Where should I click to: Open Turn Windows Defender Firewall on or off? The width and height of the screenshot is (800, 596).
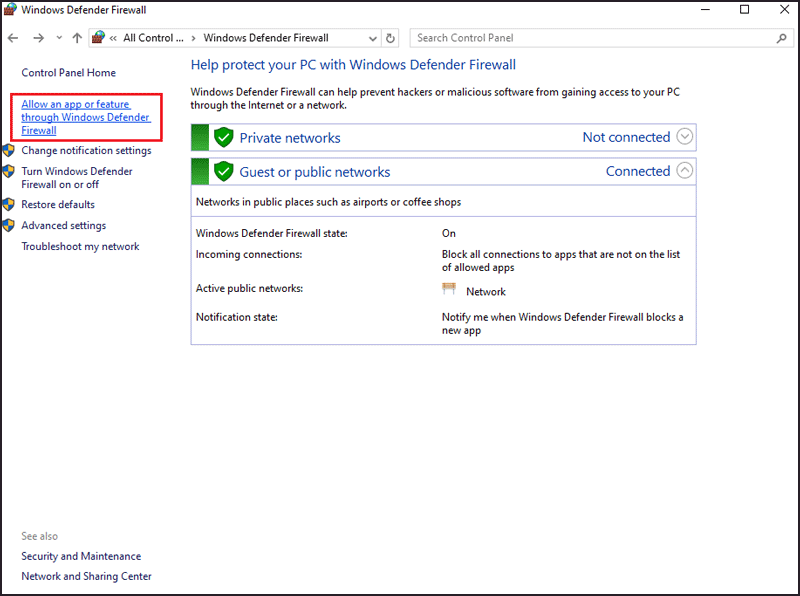77,178
